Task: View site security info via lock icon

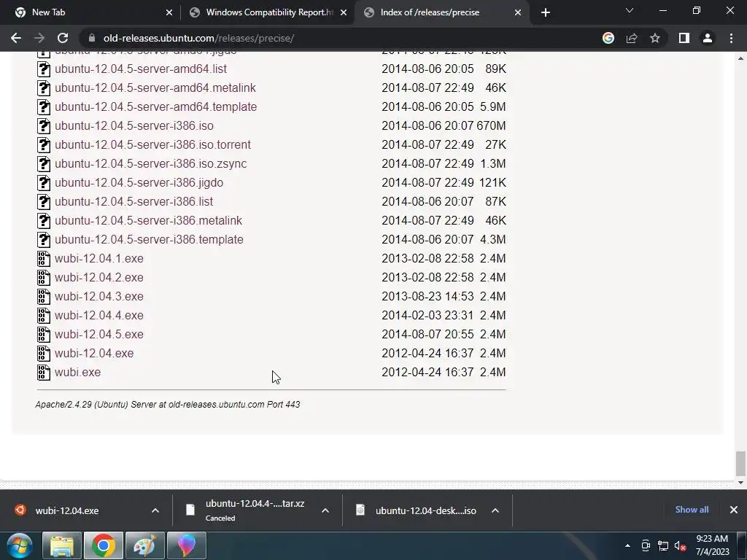Action: [x=92, y=38]
